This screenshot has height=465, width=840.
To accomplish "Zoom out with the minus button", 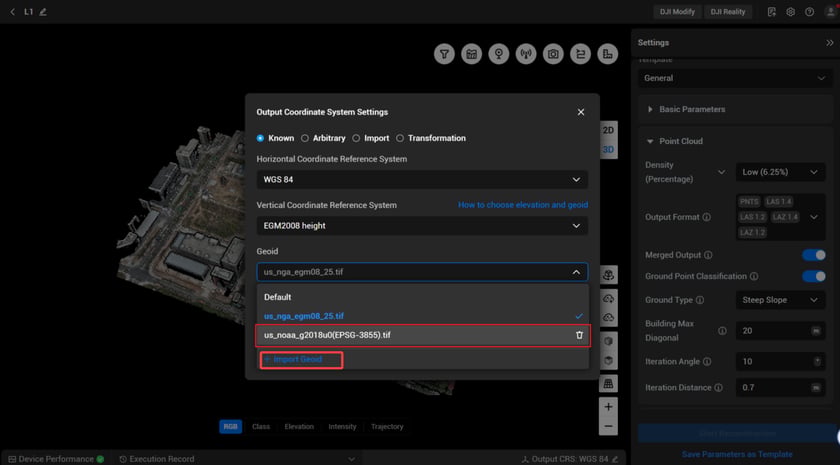I will (608, 426).
